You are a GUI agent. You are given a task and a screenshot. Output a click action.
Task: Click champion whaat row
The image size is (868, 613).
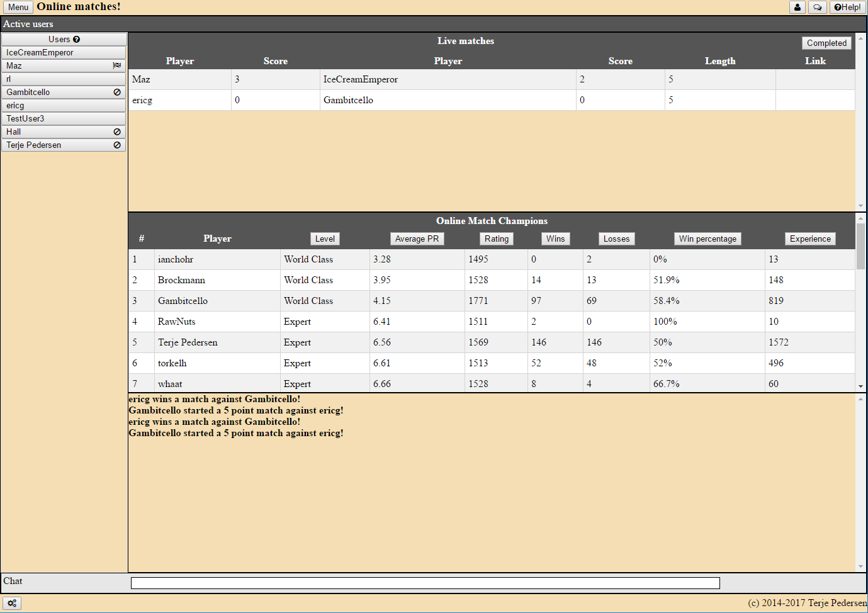pos(492,383)
